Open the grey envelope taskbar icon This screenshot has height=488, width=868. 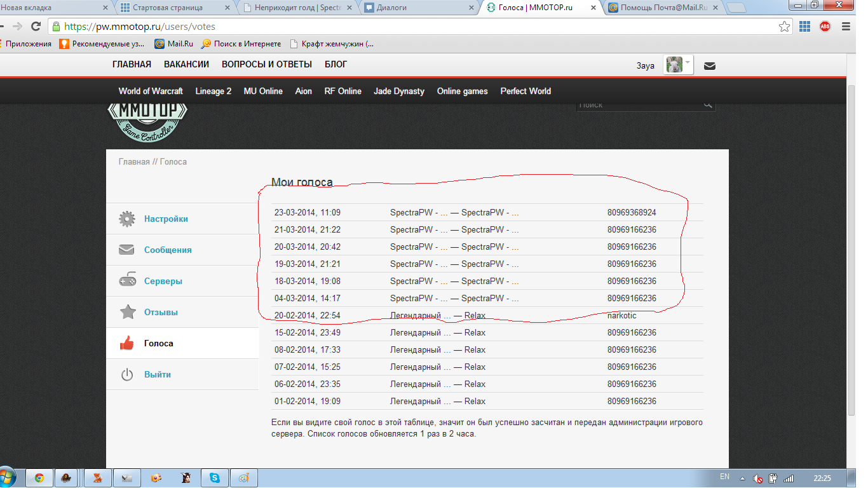127,478
